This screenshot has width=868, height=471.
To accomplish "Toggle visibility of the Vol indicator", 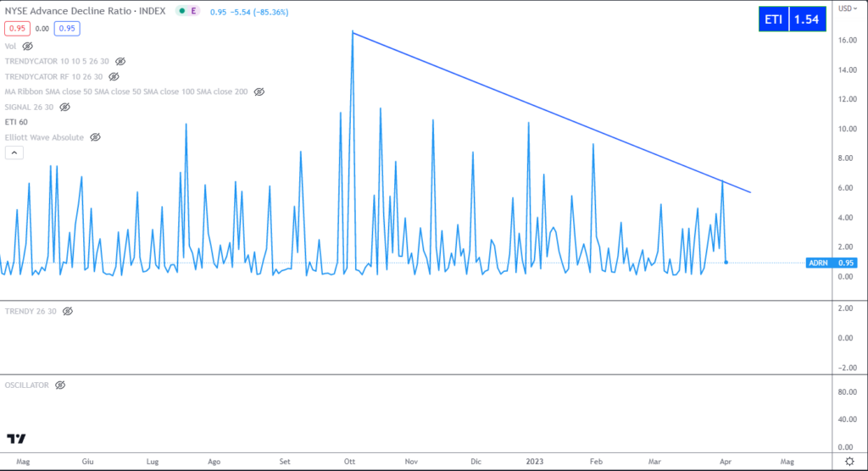I will (27, 46).
